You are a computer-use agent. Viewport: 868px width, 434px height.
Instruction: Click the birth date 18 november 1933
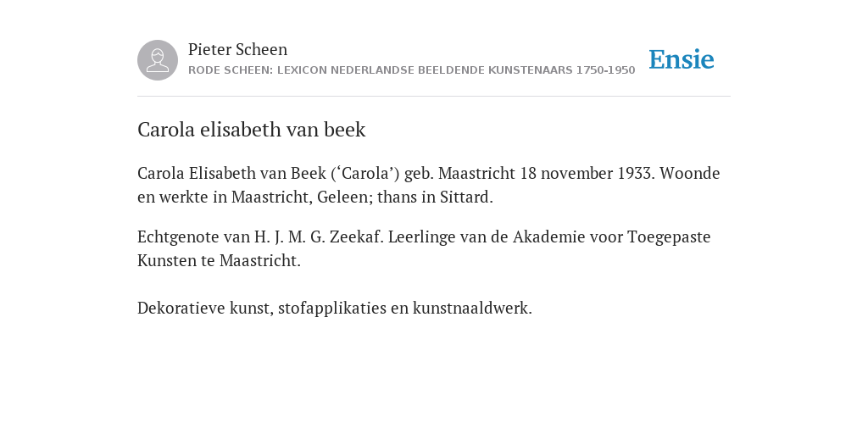[586, 173]
